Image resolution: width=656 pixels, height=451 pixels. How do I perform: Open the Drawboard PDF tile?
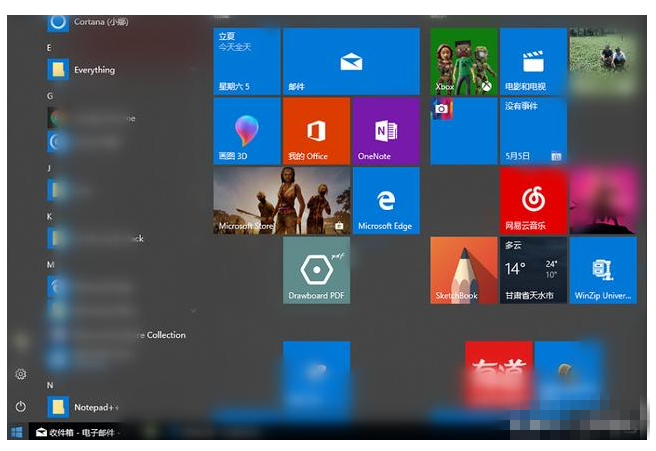coord(316,270)
